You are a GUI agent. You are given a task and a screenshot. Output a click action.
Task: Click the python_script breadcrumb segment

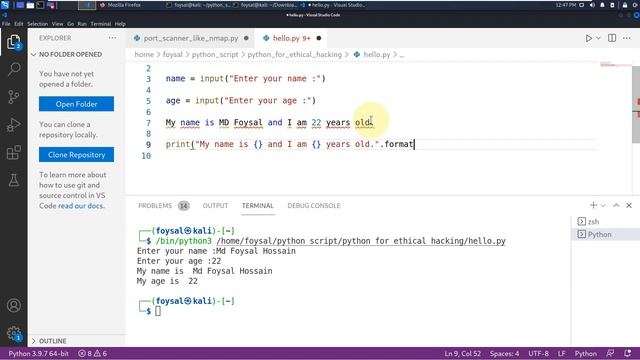pos(215,54)
